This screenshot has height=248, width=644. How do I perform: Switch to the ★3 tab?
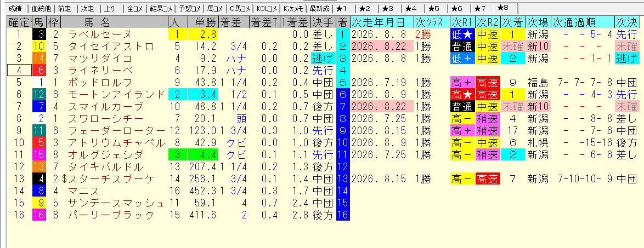(387, 8)
